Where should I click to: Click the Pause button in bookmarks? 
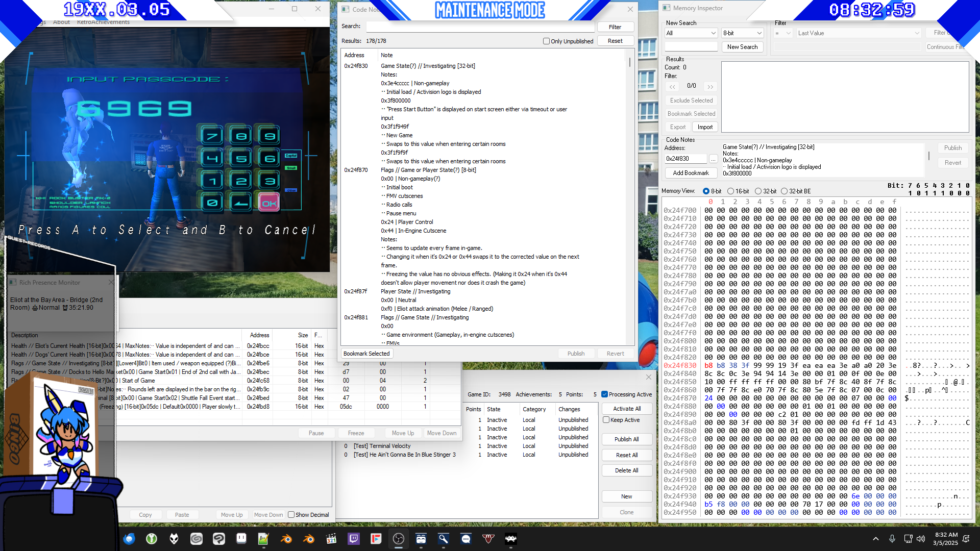click(x=316, y=433)
